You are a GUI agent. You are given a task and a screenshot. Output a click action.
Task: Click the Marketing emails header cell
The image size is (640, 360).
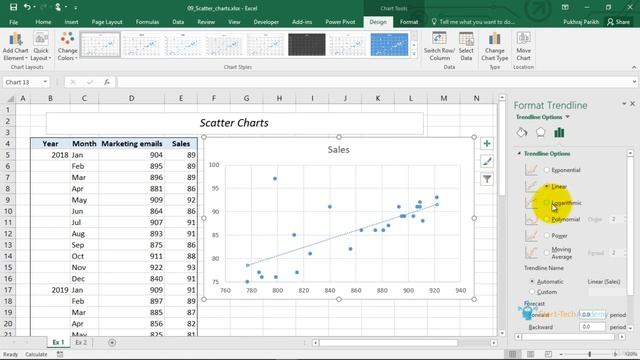tap(131, 144)
